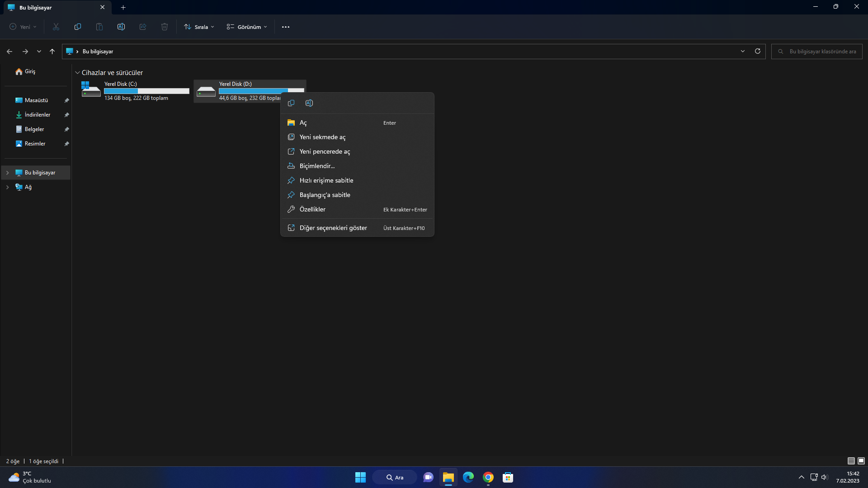Choose Aç in the context menu
The width and height of the screenshot is (868, 488).
(x=357, y=123)
